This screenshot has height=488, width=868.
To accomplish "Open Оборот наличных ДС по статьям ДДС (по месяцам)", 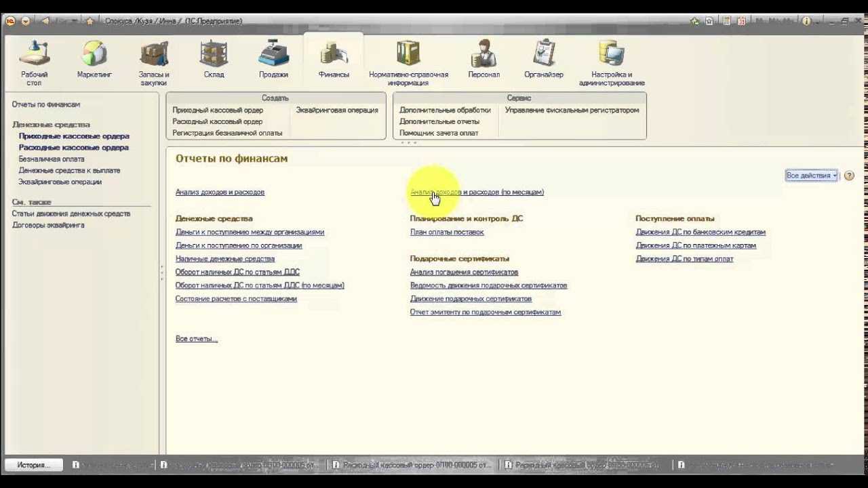I will pos(260,285).
